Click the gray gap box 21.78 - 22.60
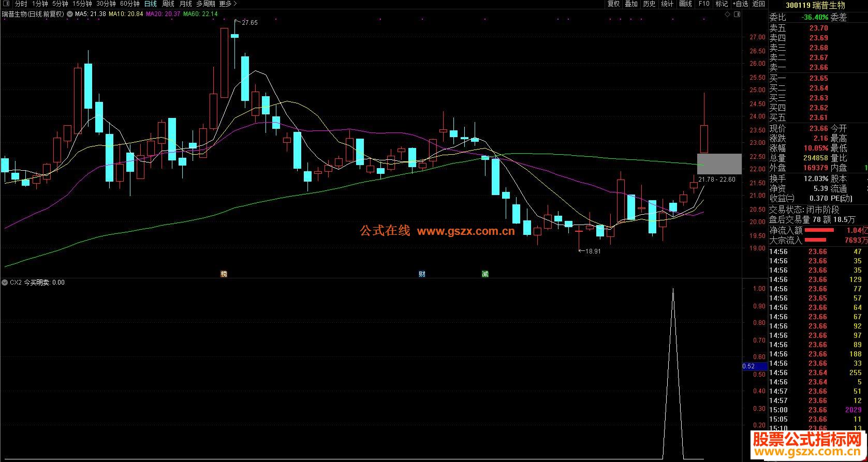 coord(719,163)
